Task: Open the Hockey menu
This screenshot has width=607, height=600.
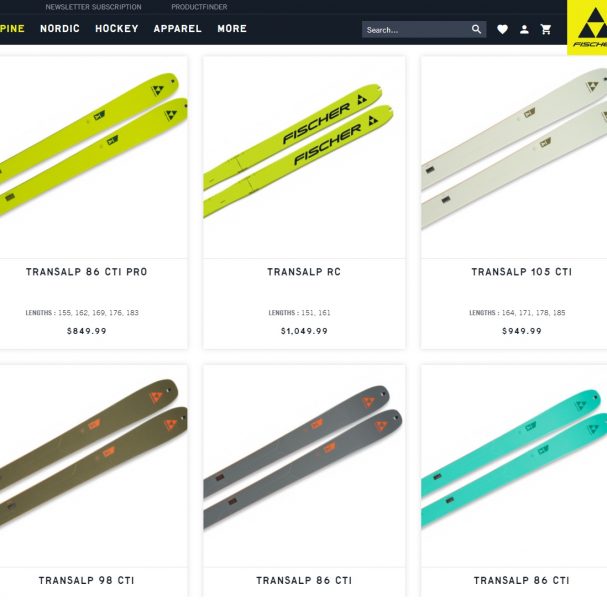Action: click(x=117, y=29)
